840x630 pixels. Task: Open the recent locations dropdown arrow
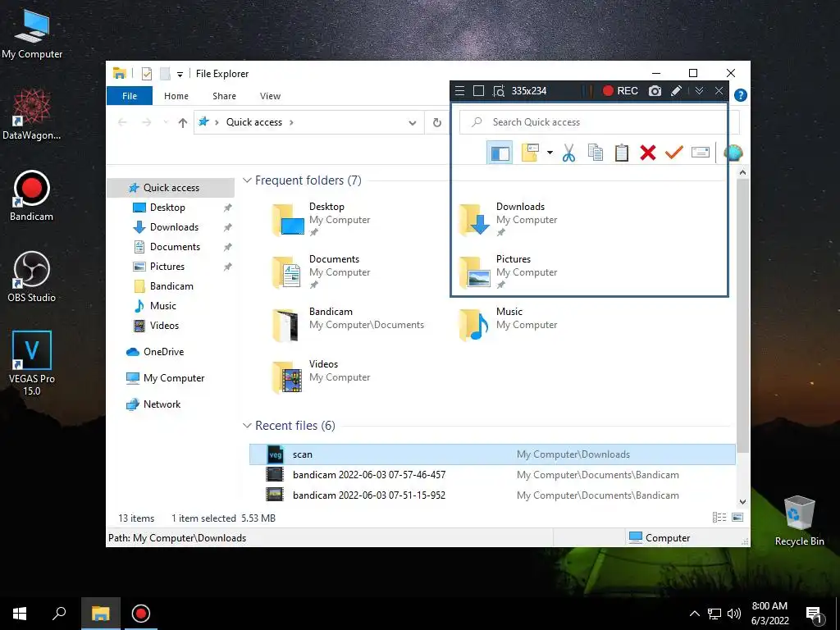[166, 123]
